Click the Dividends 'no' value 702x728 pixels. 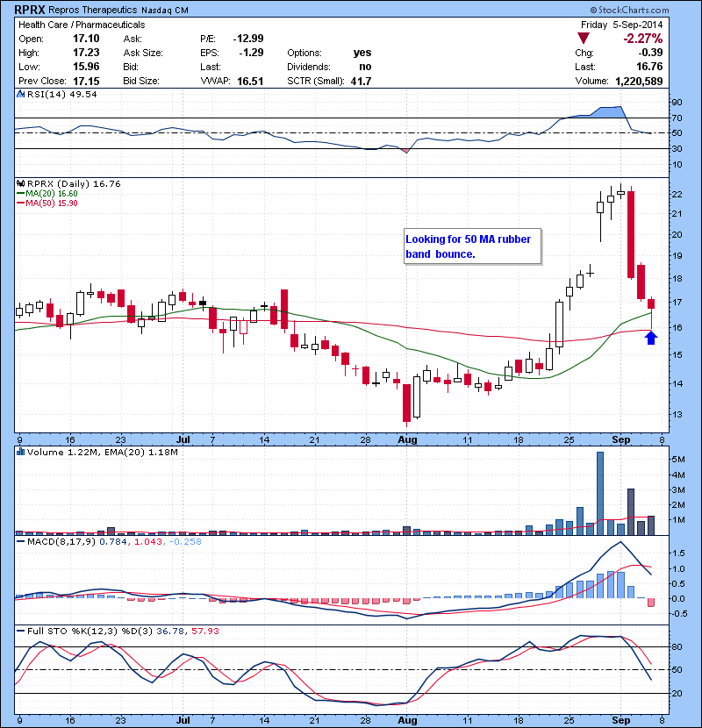pyautogui.click(x=364, y=67)
